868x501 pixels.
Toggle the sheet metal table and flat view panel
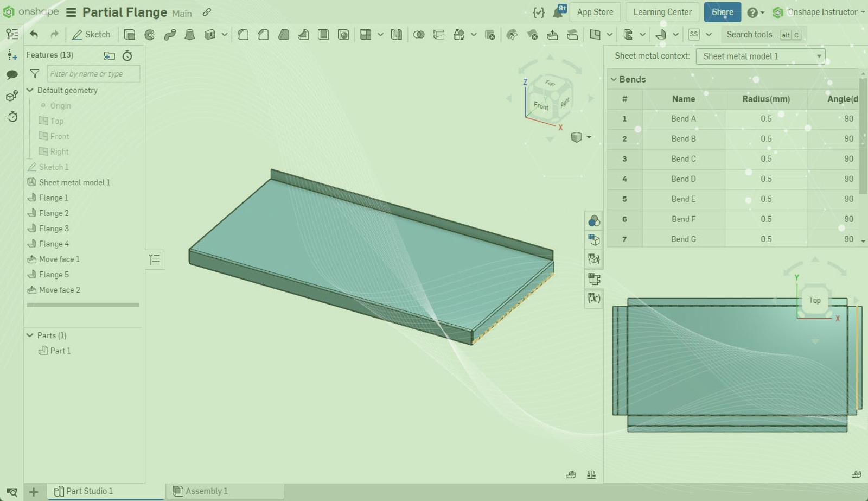594,279
